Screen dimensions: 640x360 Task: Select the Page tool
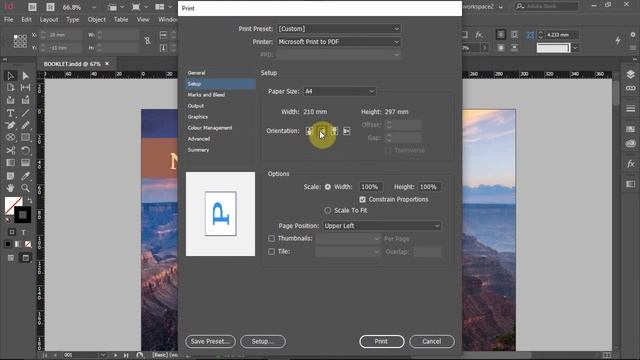[x=11, y=88]
